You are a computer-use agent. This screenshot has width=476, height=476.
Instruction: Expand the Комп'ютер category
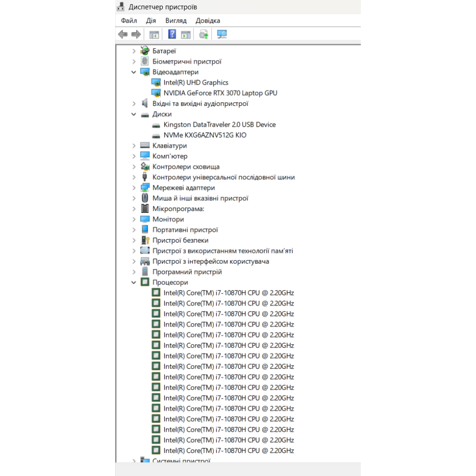click(134, 156)
